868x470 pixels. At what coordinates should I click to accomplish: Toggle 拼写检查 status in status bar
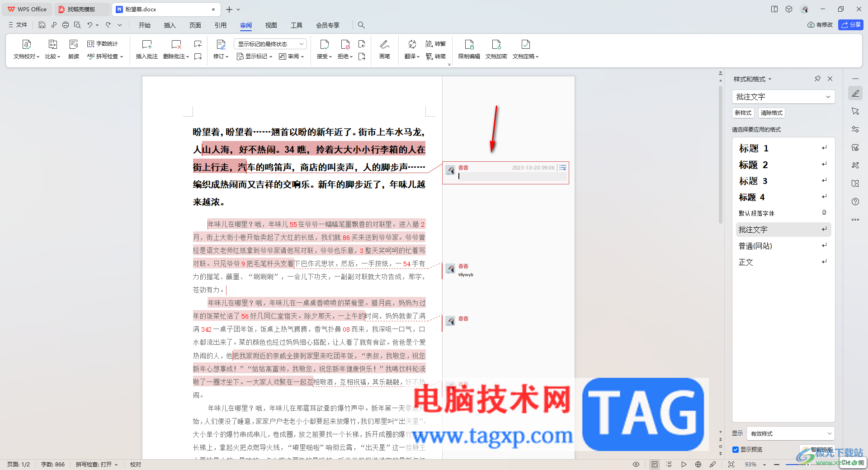97,464
